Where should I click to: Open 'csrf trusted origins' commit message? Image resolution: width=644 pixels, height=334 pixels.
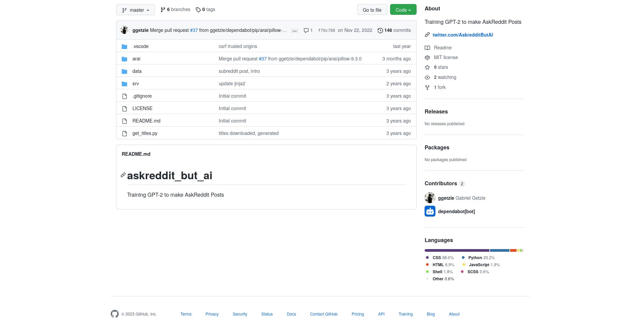click(238, 46)
